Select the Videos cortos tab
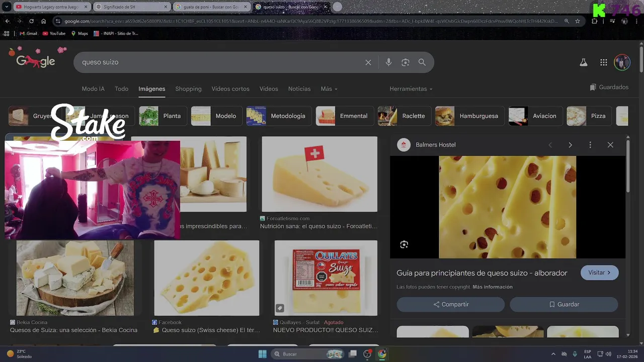 [230, 89]
